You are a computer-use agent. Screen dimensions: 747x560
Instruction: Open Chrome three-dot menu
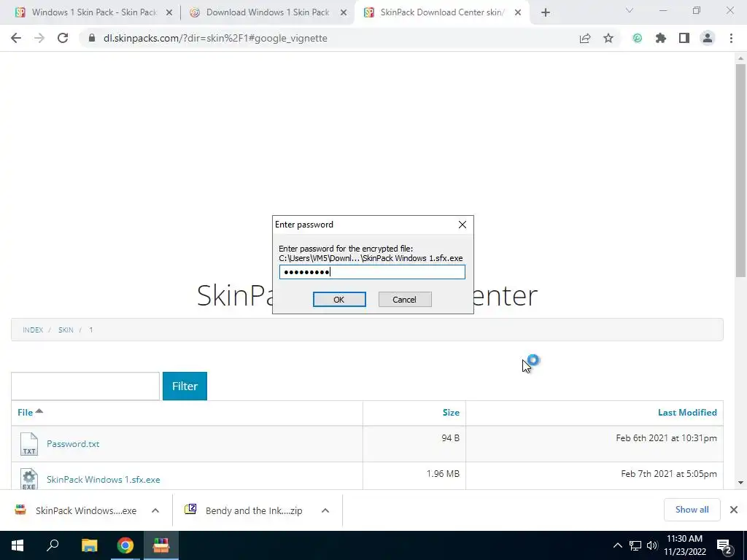731,38
